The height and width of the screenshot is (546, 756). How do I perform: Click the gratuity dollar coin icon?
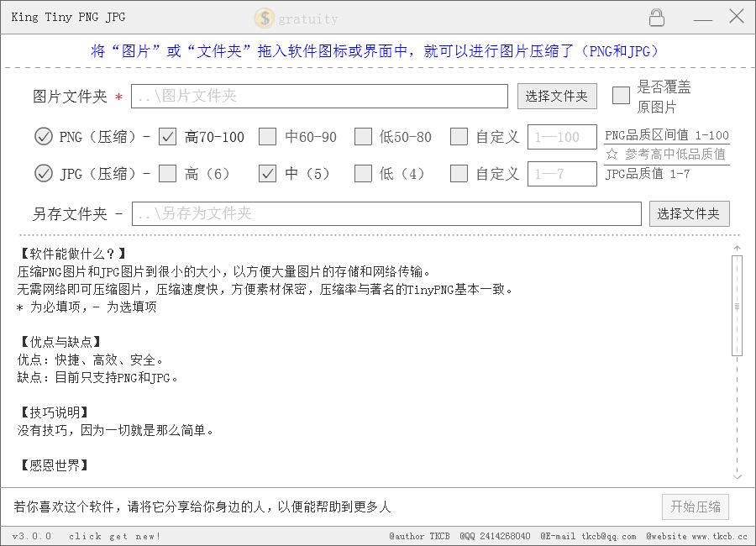point(265,18)
